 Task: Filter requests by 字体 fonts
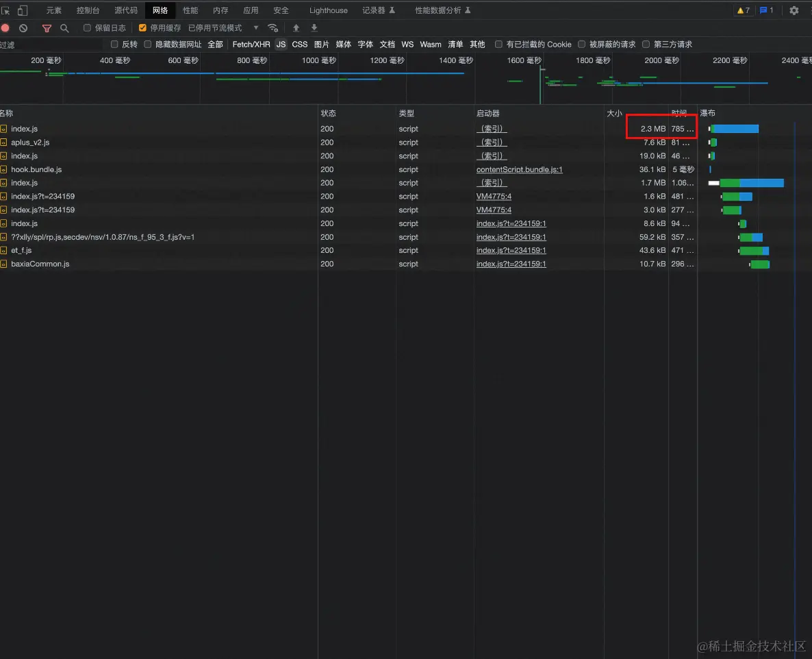point(365,45)
